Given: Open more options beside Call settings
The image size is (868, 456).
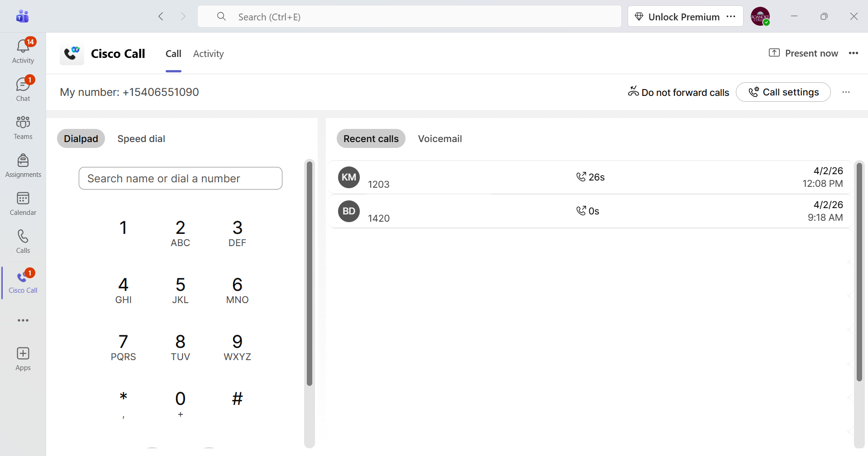Looking at the screenshot, I should 846,92.
